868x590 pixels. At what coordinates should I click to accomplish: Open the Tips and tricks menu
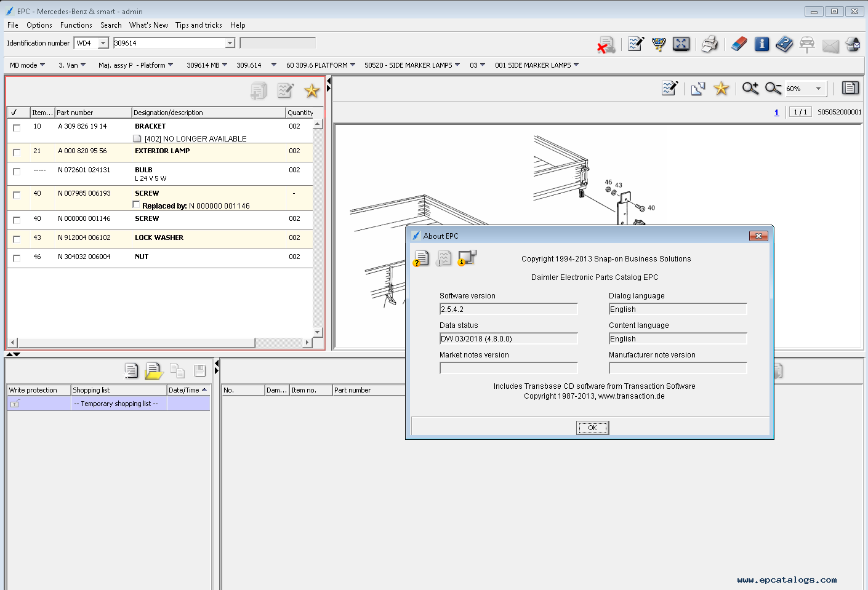point(199,25)
